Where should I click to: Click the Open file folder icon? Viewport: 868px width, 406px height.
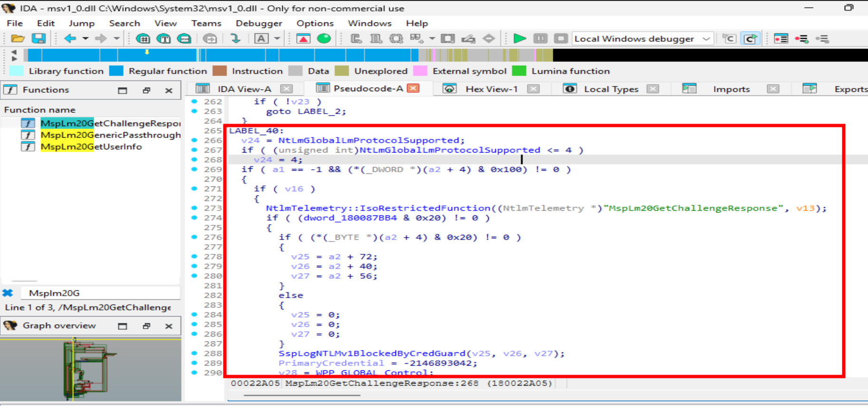[18, 39]
